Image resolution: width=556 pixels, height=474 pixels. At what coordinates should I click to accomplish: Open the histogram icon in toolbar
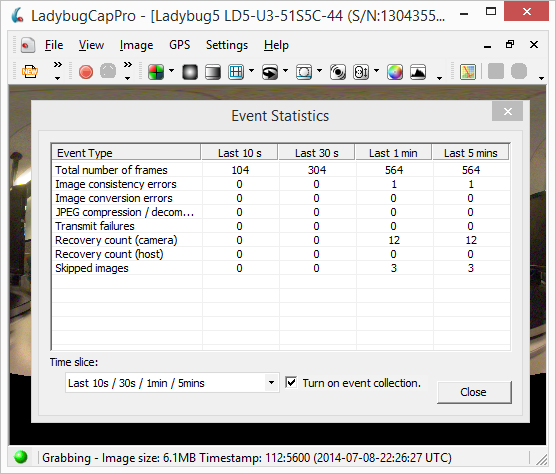click(x=418, y=72)
